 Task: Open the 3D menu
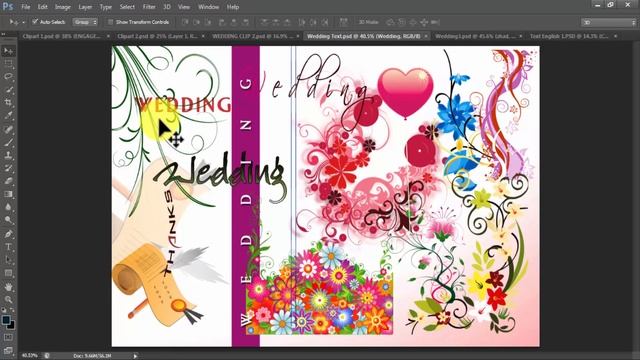pos(167,7)
